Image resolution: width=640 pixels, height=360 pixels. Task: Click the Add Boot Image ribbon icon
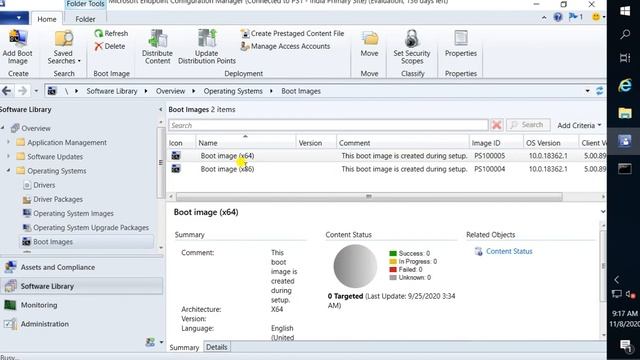pos(17,39)
